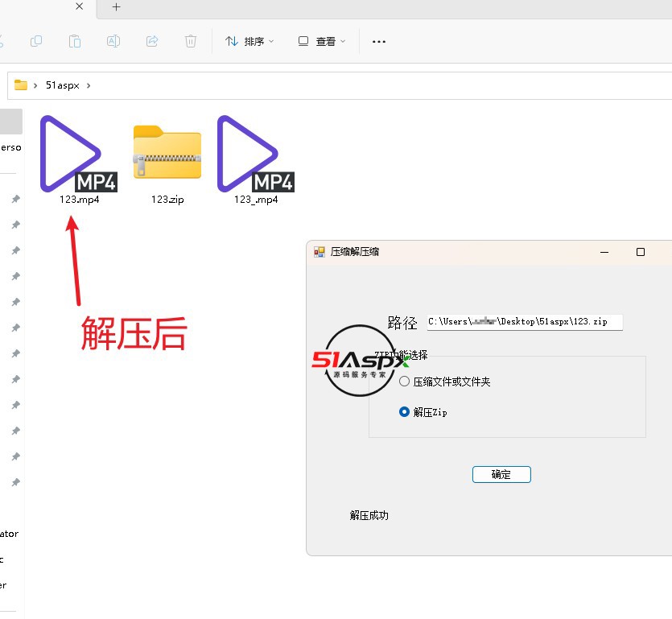The image size is (672, 619).
Task: Close the current Explorer tab
Action: click(x=80, y=6)
